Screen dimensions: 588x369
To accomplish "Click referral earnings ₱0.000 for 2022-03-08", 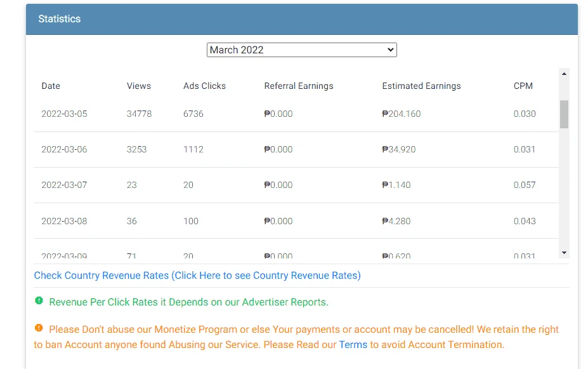I will [278, 221].
